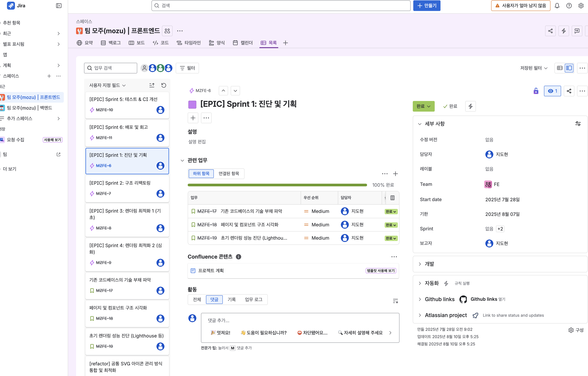Click the refresh icon in list header
The width and height of the screenshot is (588, 376).
coord(164,85)
